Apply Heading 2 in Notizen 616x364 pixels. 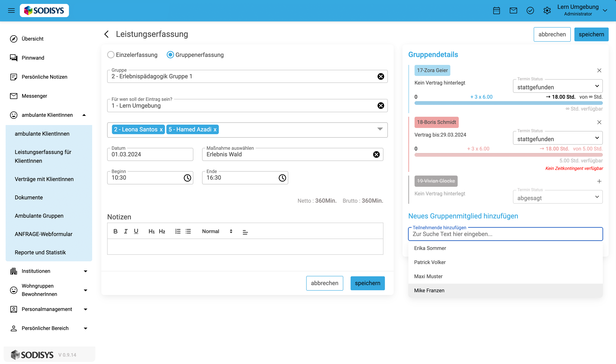(162, 231)
